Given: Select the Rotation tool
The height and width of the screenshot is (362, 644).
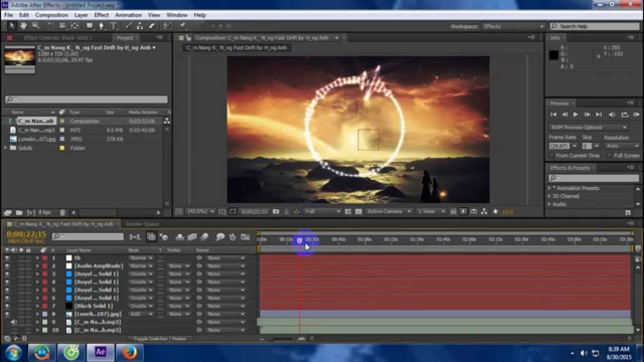Looking at the screenshot, I should click(51, 26).
